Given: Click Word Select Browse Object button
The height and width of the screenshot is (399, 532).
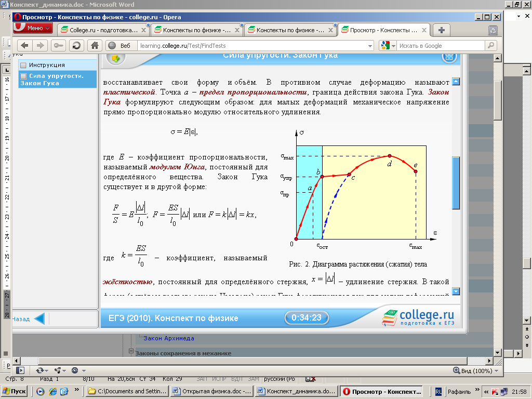Looking at the screenshot, I should pyautogui.click(x=527, y=337).
